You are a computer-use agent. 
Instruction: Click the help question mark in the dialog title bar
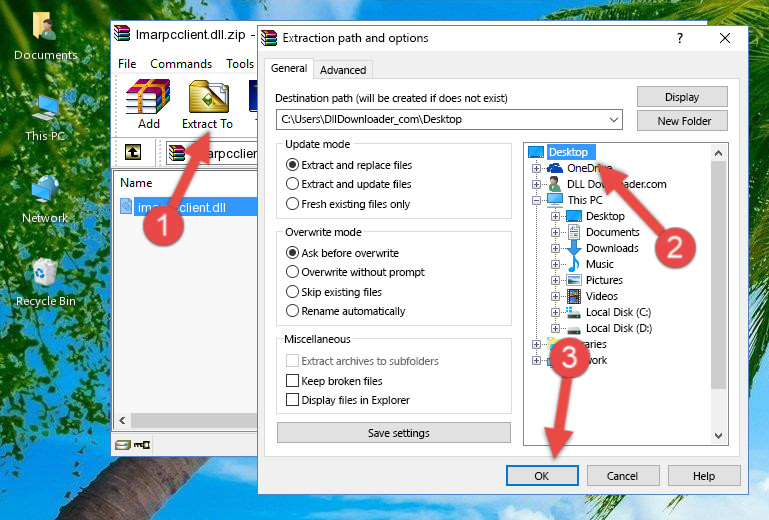680,38
